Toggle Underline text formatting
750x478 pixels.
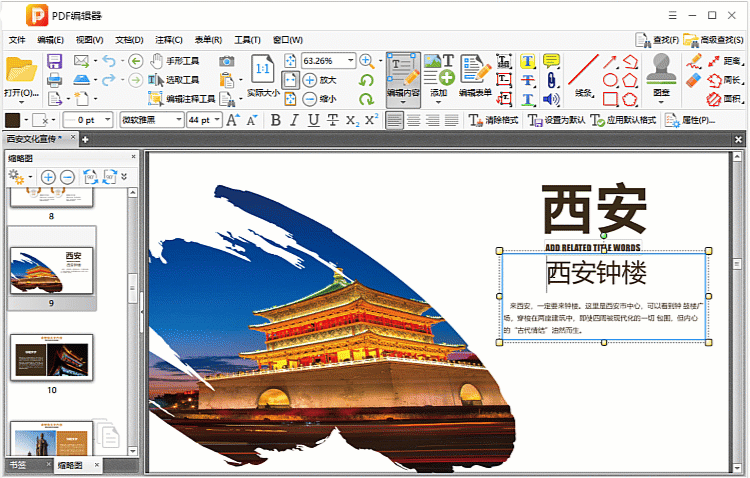314,120
